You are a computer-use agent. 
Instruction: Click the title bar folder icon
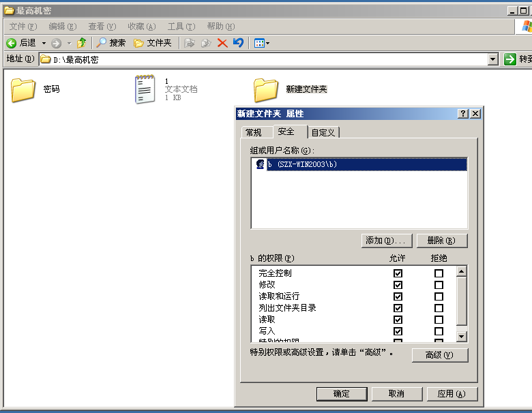9,11
